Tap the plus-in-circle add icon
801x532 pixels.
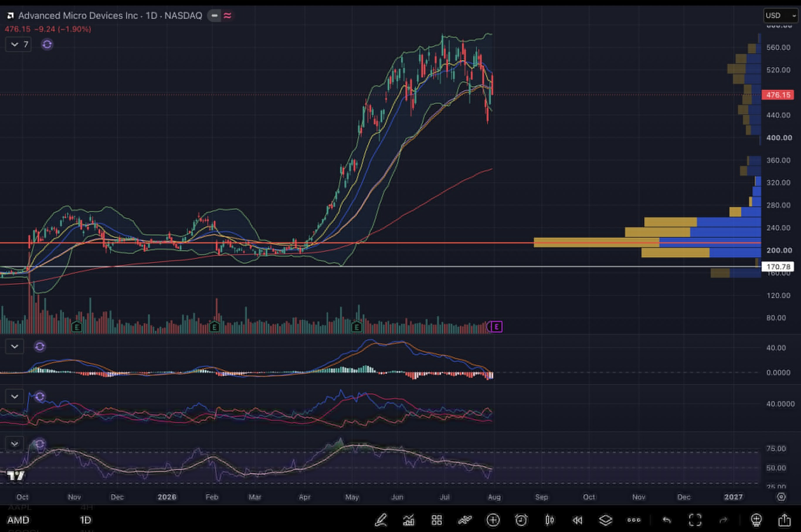click(493, 520)
